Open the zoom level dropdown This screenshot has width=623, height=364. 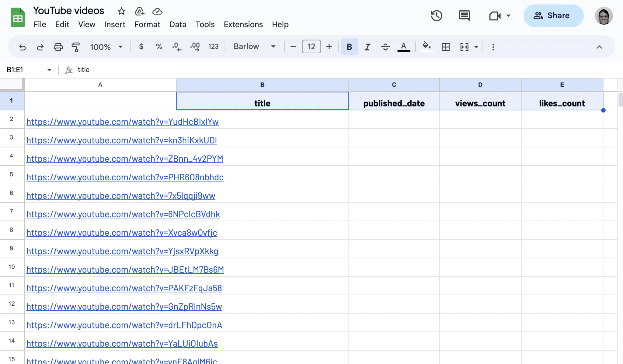point(106,47)
